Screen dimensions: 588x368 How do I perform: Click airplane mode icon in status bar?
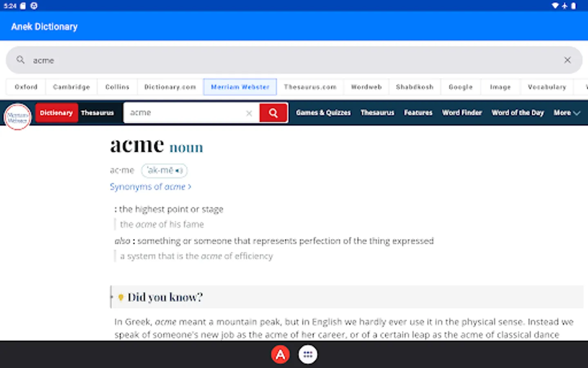(x=565, y=6)
